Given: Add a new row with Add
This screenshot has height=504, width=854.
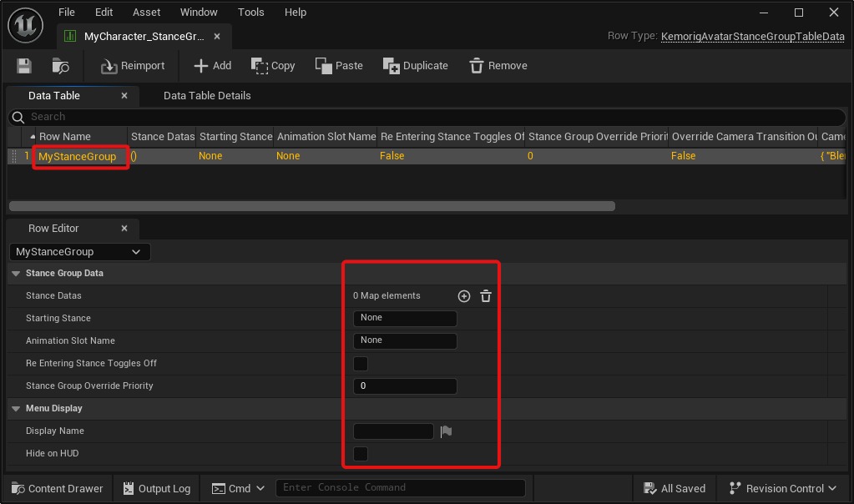Looking at the screenshot, I should [x=212, y=66].
